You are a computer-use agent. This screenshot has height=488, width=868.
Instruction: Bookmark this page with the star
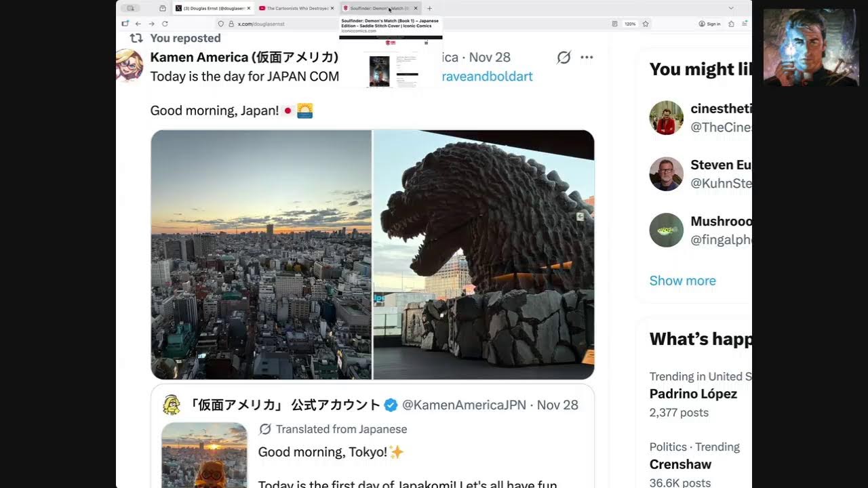[646, 24]
